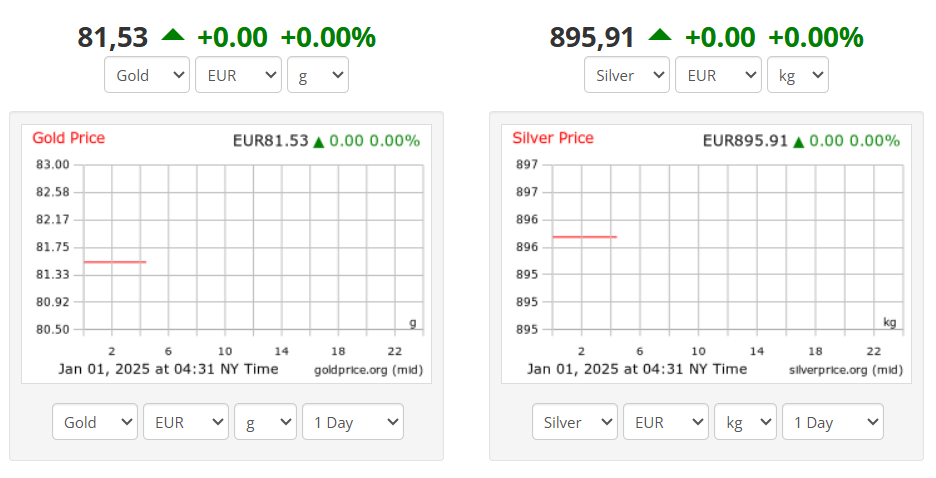
Task: Open the top Silver metal dropdown
Action: [627, 75]
